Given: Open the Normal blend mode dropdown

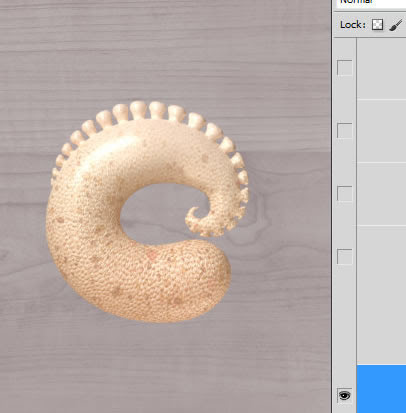Looking at the screenshot, I should [371, 3].
